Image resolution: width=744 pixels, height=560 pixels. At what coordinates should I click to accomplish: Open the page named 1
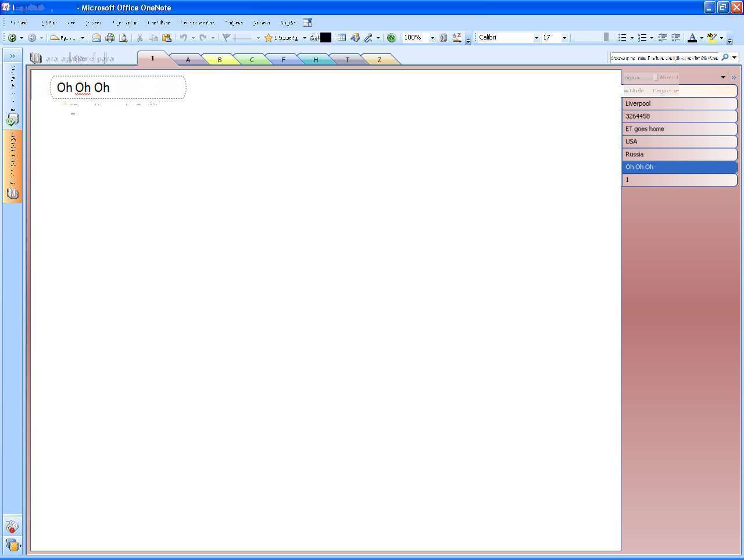(679, 180)
